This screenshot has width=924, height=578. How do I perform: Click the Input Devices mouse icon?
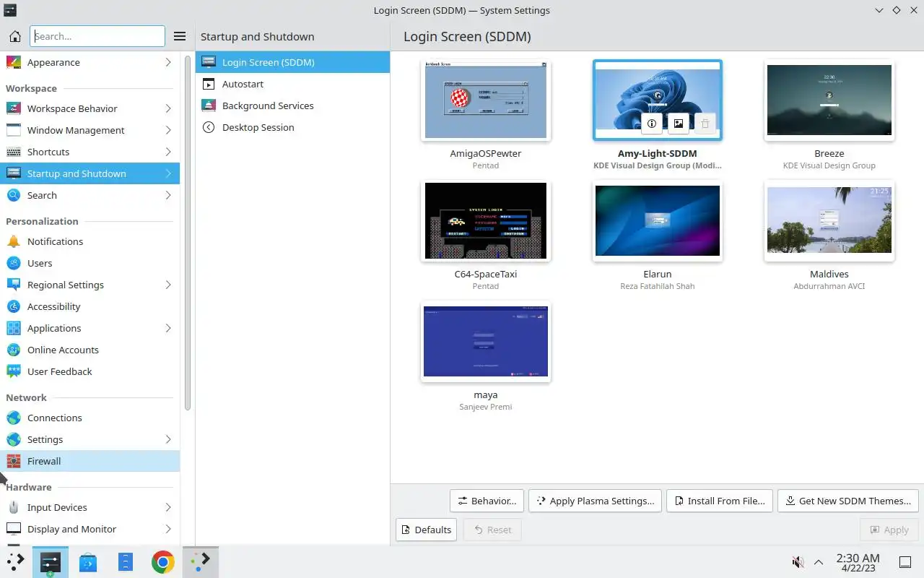(14, 507)
